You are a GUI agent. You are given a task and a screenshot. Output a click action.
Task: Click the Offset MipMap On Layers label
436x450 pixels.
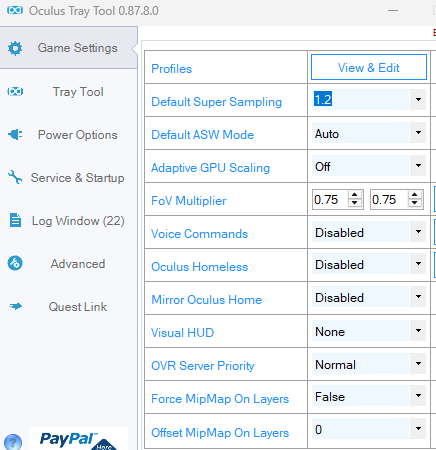pos(220,433)
